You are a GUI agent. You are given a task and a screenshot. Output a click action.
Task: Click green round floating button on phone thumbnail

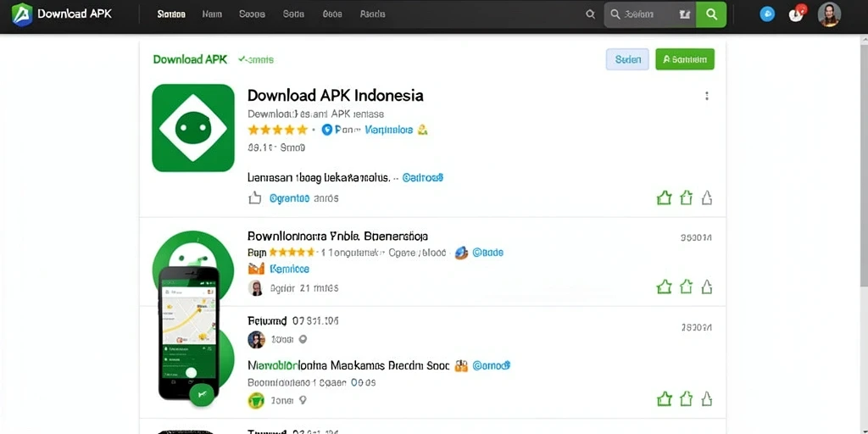pyautogui.click(x=202, y=395)
